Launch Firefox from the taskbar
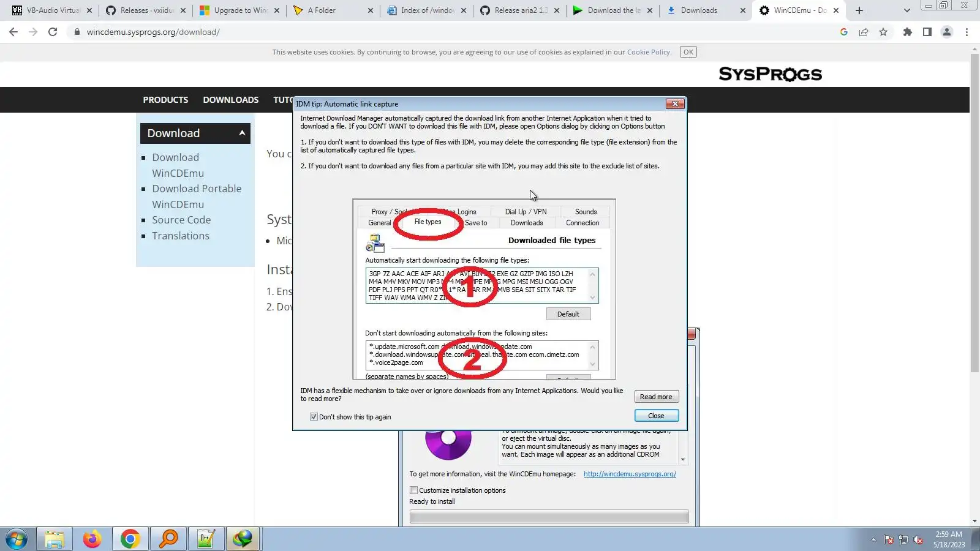 92,539
